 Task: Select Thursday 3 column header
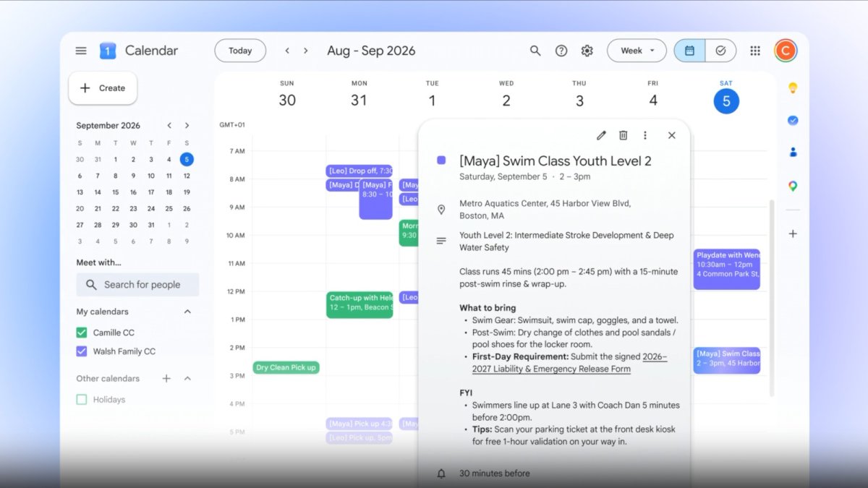(579, 95)
